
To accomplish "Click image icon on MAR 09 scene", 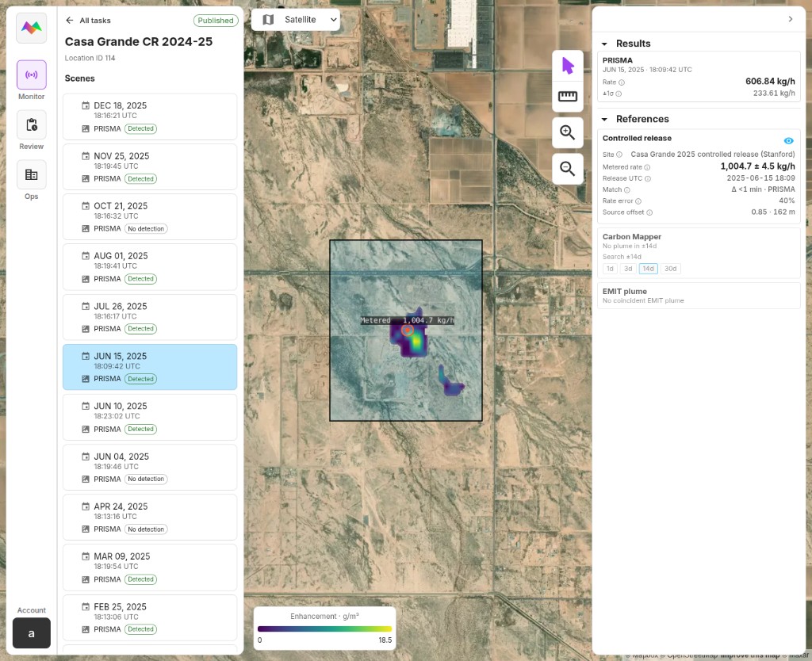I will [x=86, y=579].
